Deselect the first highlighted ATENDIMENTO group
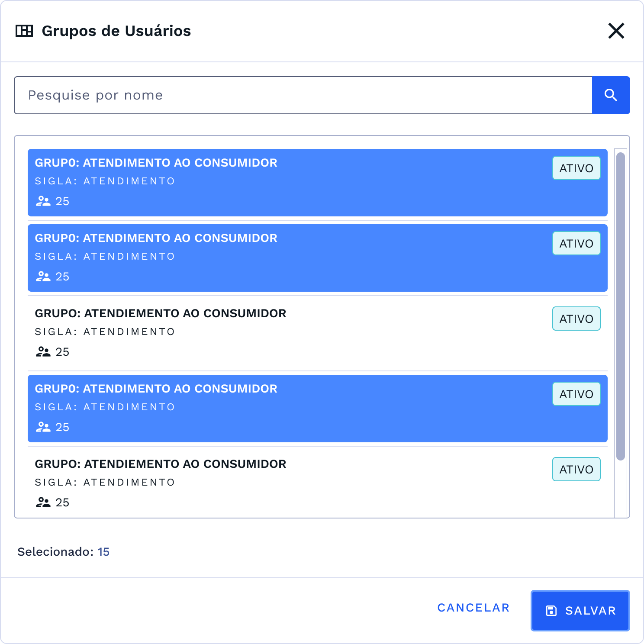This screenshot has height=644, width=644. [x=303, y=182]
